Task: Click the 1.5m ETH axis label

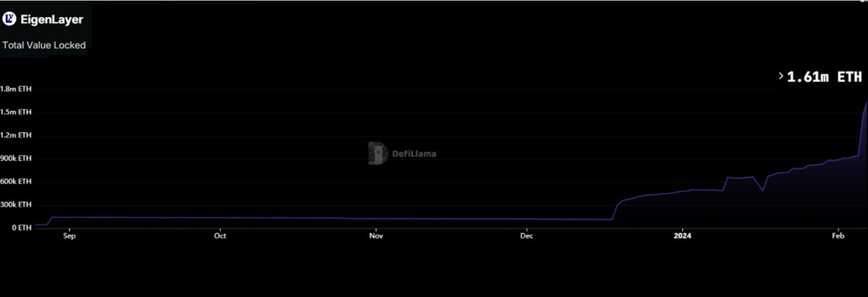Action: tap(17, 112)
